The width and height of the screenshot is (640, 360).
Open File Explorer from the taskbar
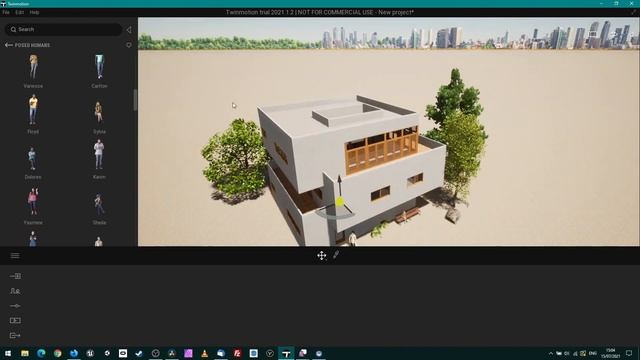click(x=25, y=353)
